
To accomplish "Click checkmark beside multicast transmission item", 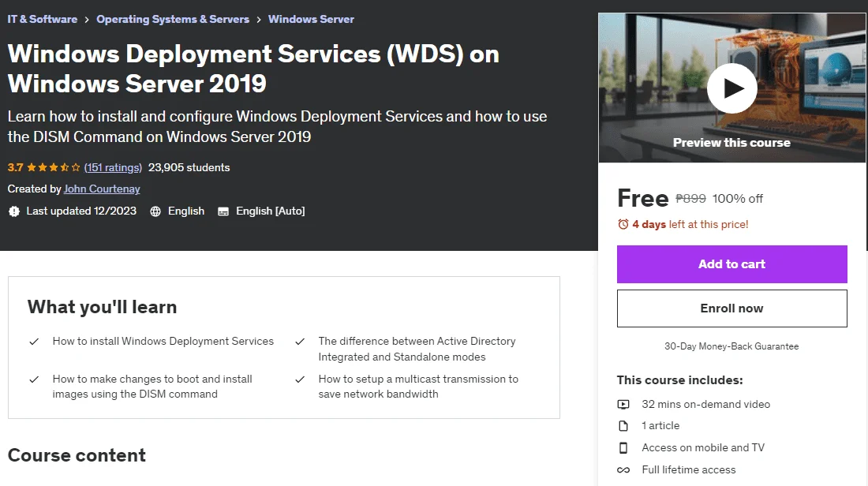I will coord(300,379).
